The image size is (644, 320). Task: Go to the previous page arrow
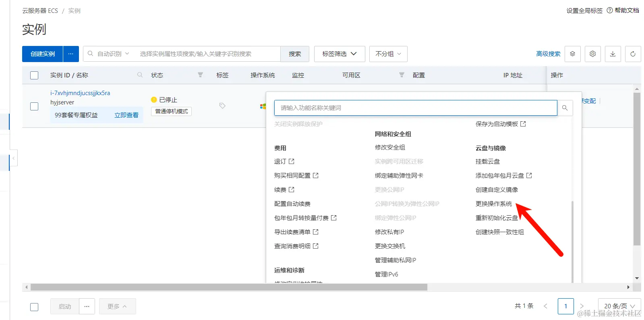click(545, 306)
